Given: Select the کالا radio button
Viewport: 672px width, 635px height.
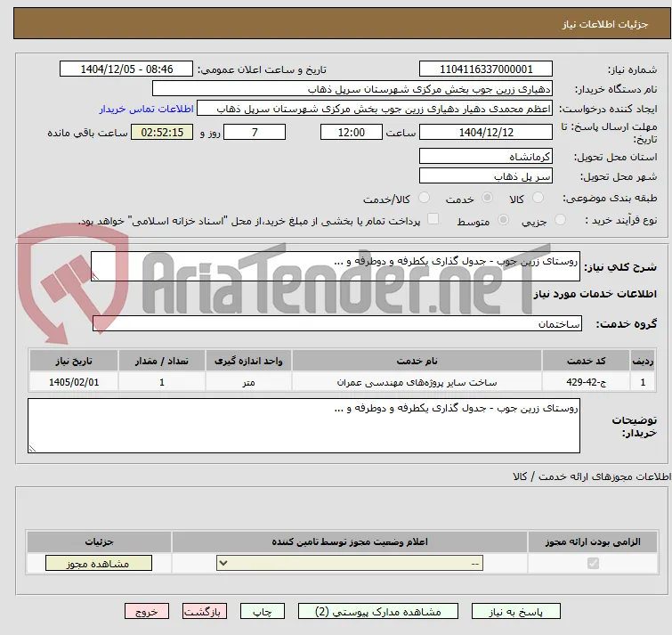Looking at the screenshot, I should click(538, 198).
